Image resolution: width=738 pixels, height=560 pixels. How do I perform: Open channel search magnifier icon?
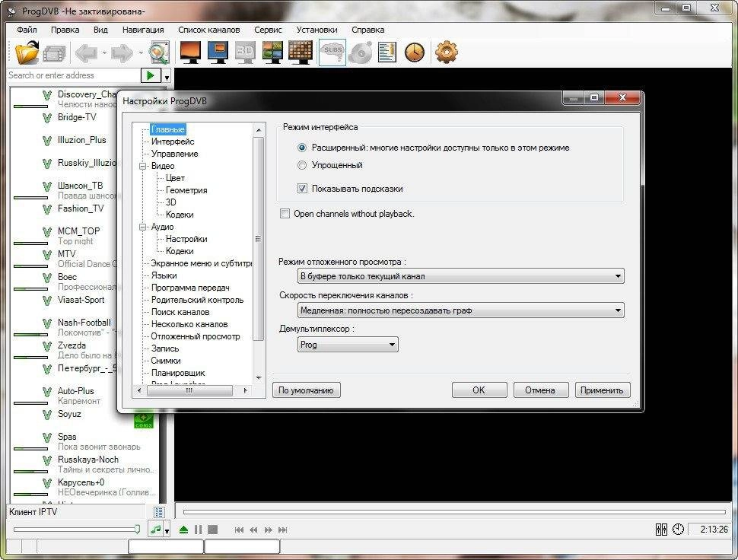159,52
